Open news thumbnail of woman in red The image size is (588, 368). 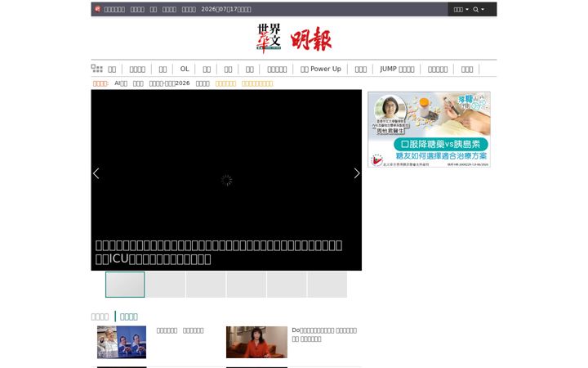click(256, 342)
